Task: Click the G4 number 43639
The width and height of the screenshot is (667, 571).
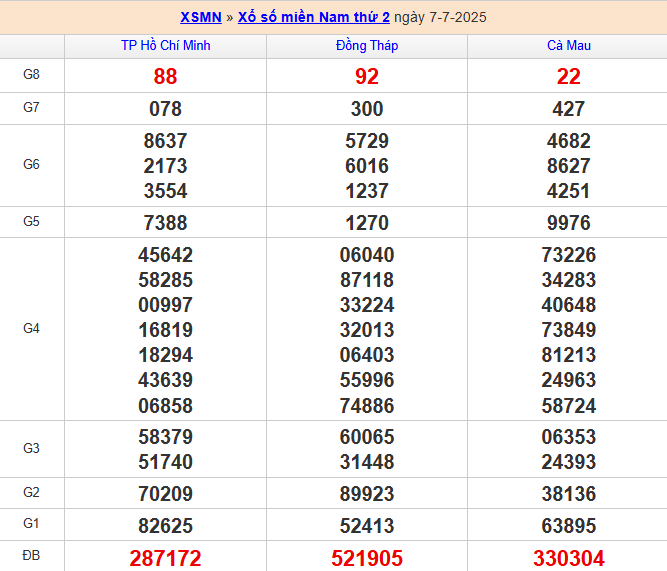Action: (165, 380)
